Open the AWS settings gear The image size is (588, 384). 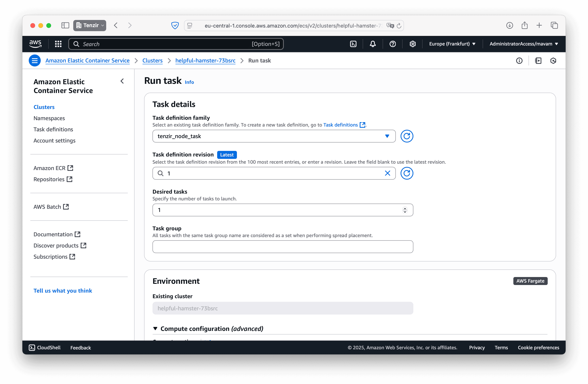click(413, 44)
